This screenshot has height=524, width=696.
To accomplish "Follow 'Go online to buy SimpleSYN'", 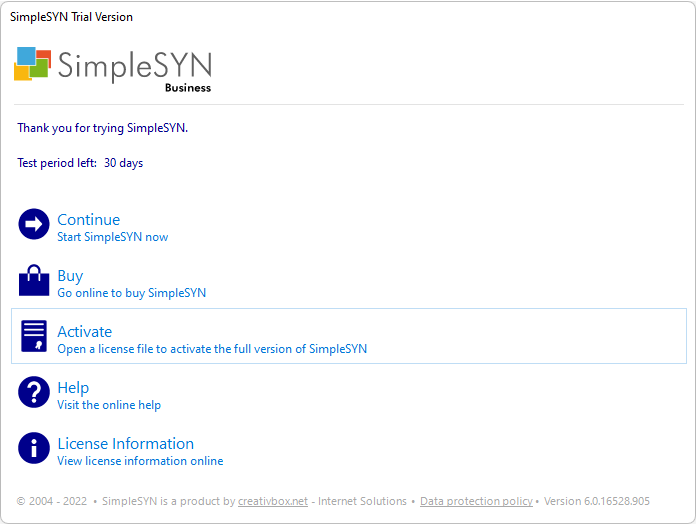I will [131, 293].
